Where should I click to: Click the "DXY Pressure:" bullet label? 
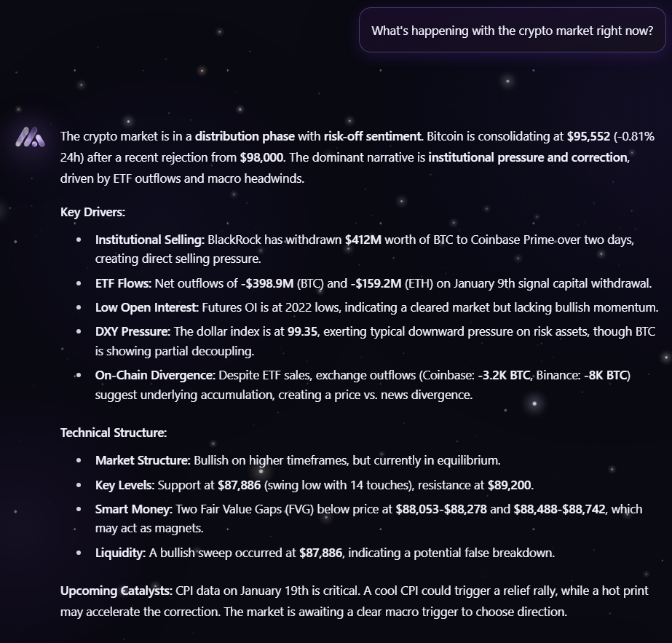tap(133, 331)
